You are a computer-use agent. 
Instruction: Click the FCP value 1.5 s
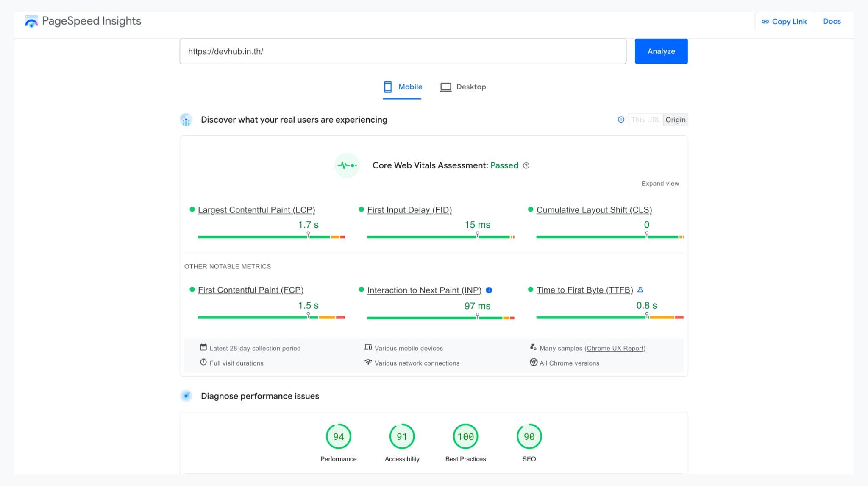click(308, 305)
